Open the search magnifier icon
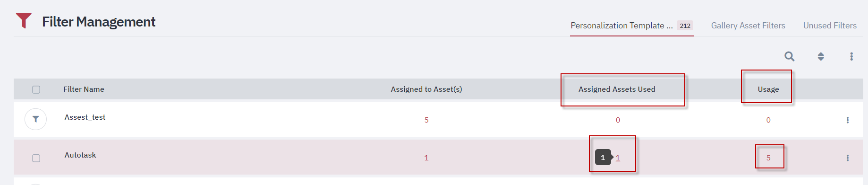 point(789,56)
